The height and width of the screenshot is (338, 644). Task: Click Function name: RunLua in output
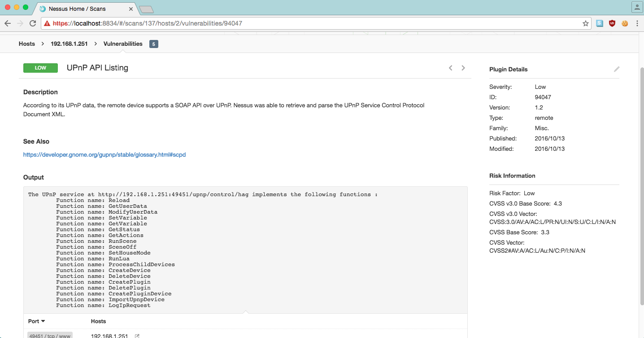(93, 259)
